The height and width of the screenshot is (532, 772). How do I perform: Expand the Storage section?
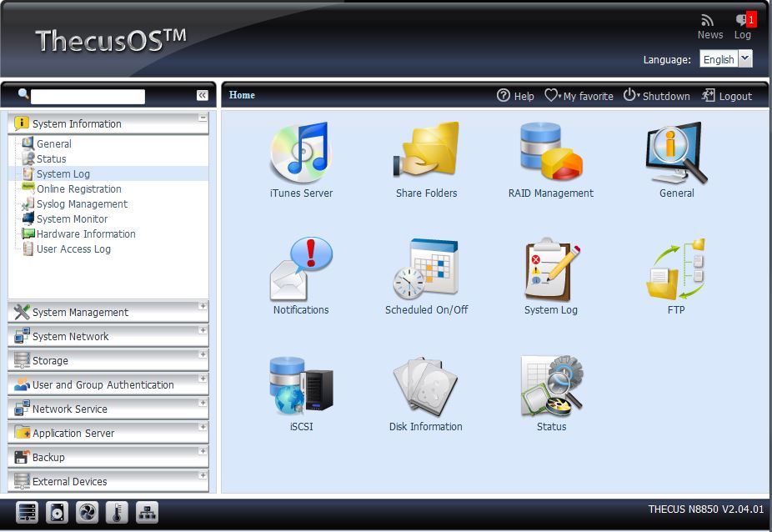click(x=203, y=354)
